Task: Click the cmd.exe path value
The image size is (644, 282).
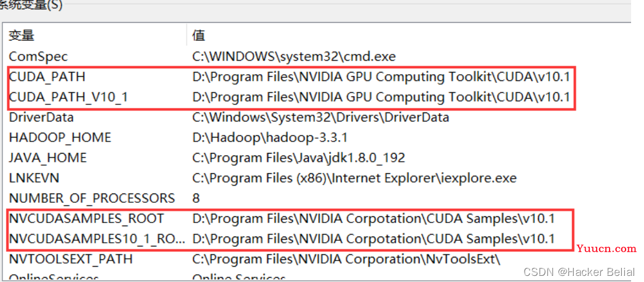Action: (x=294, y=57)
